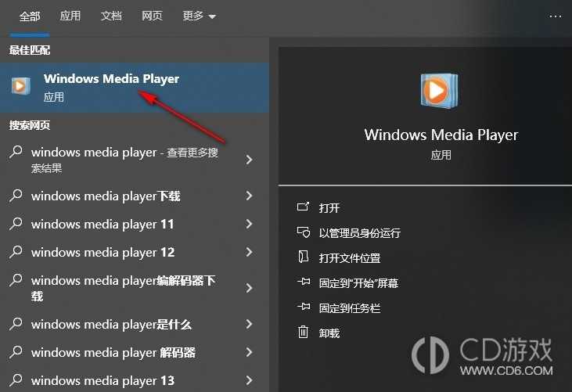Viewport: 572px width, 392px height.
Task: Pin to Start with 固定到"开始"屏幕
Action: [x=358, y=283]
